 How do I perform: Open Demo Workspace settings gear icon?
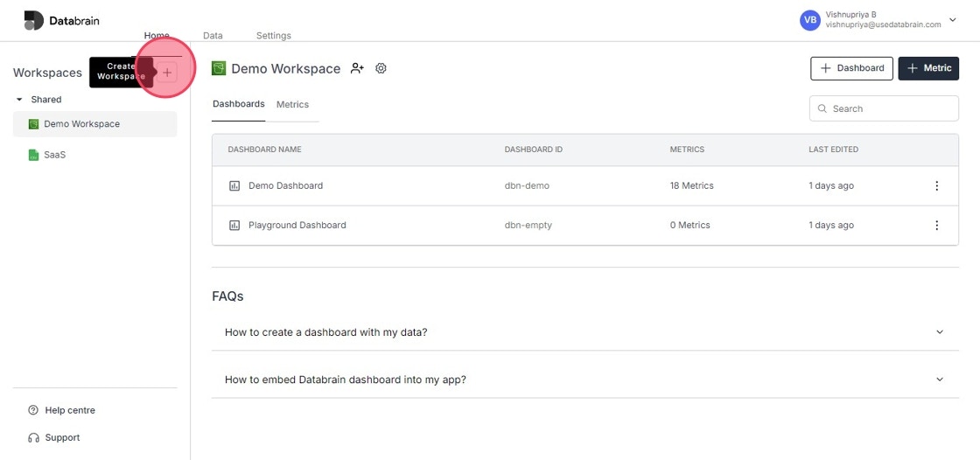coord(381,68)
